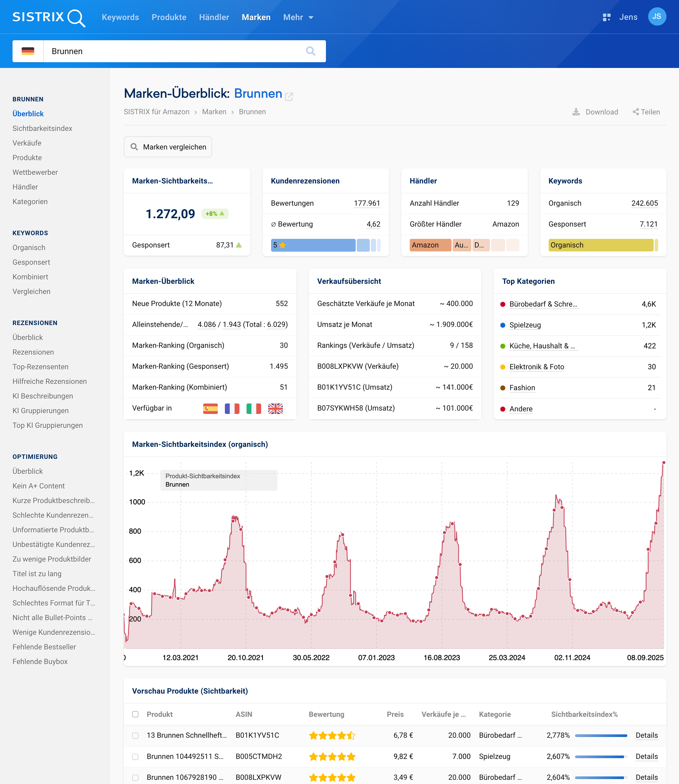The width and height of the screenshot is (679, 784).
Task: Toggle the select-all checkbox in Produkt header
Action: pyautogui.click(x=135, y=714)
